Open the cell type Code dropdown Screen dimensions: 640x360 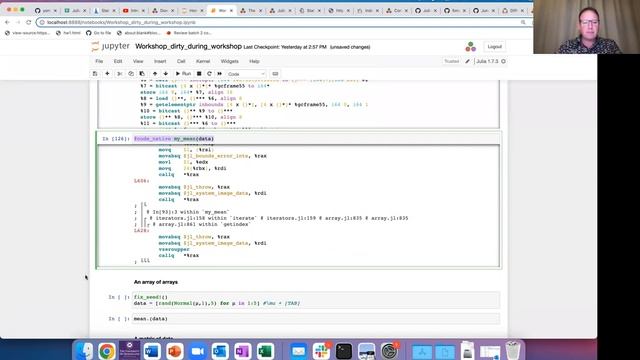pos(246,74)
